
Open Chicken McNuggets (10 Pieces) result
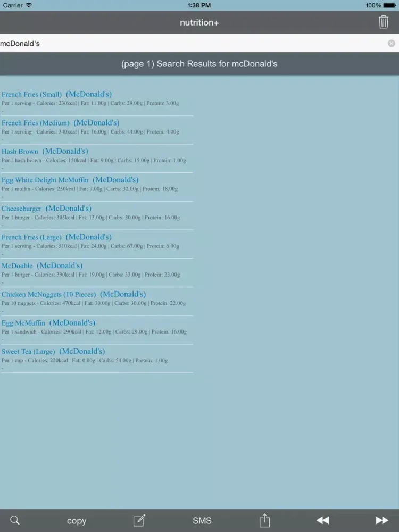click(73, 294)
